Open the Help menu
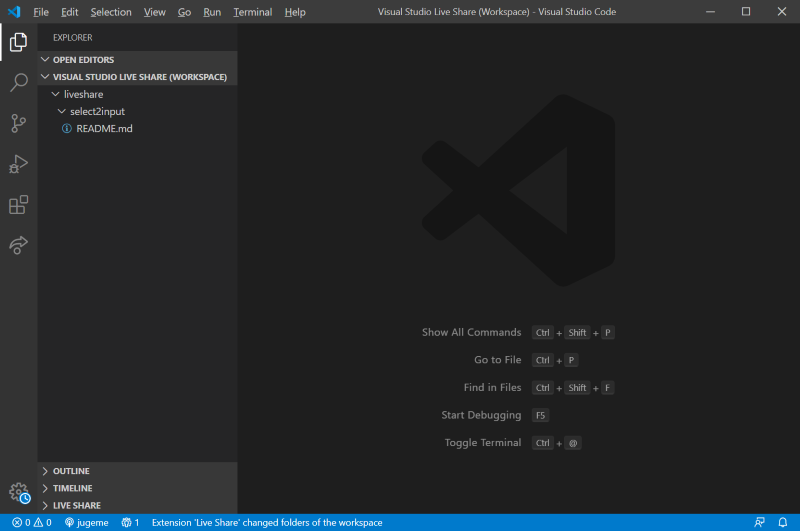Screen dimensions: 800x531 295,12
